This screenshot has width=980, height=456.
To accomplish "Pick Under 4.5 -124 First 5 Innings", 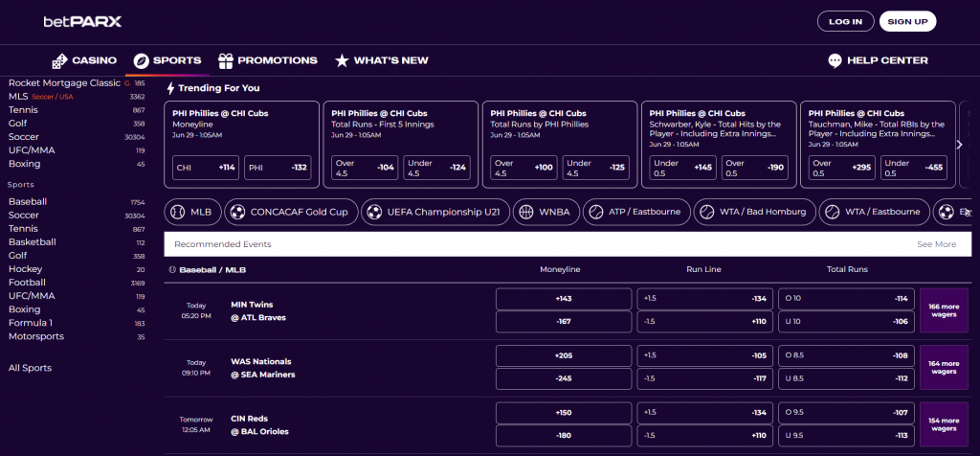I will tap(436, 168).
